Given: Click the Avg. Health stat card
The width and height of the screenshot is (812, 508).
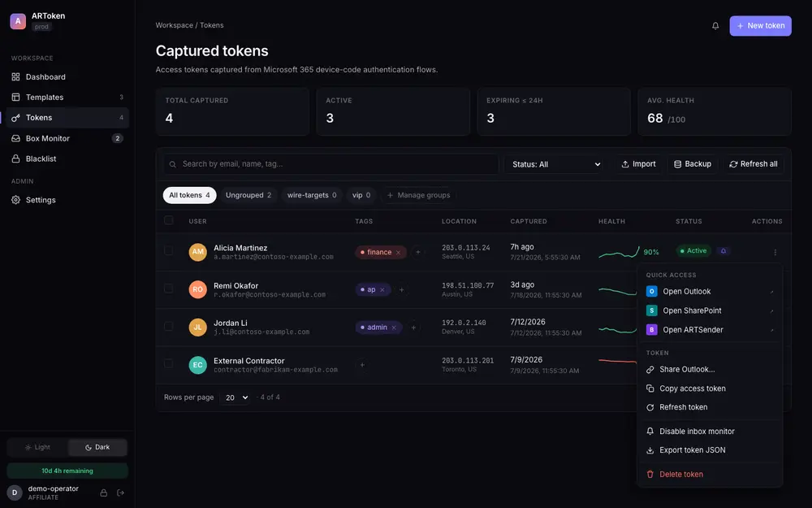Looking at the screenshot, I should pos(715,112).
